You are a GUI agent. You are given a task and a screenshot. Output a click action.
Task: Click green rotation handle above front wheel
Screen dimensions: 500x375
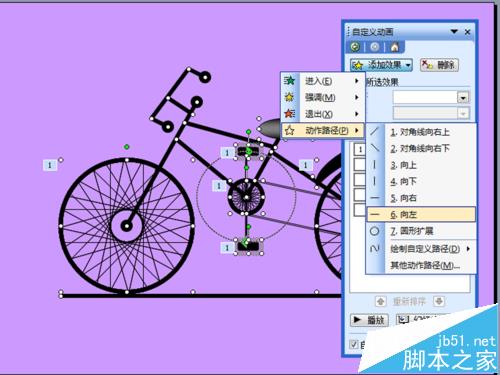[126, 147]
